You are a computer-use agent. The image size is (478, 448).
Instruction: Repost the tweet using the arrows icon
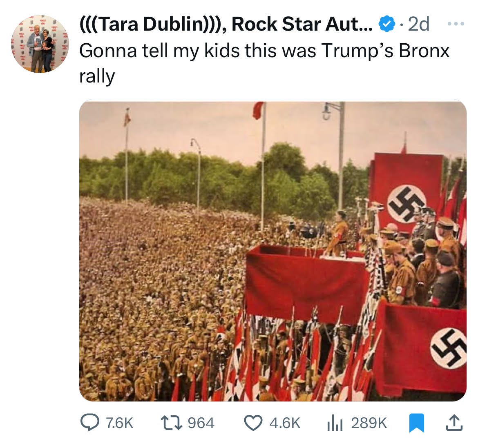pos(171,423)
